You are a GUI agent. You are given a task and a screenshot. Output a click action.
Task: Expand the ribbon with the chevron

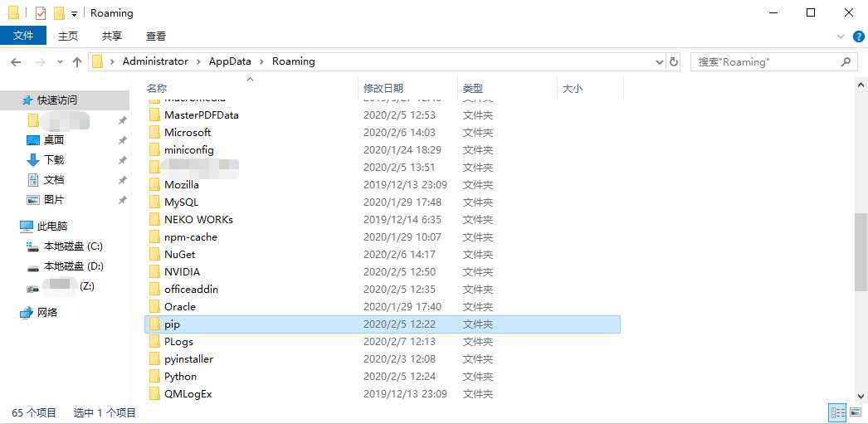point(841,37)
